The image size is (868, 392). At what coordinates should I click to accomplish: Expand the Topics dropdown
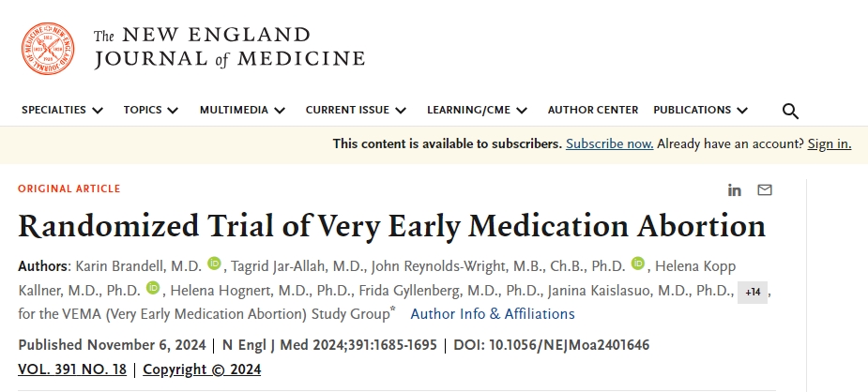coord(150,110)
